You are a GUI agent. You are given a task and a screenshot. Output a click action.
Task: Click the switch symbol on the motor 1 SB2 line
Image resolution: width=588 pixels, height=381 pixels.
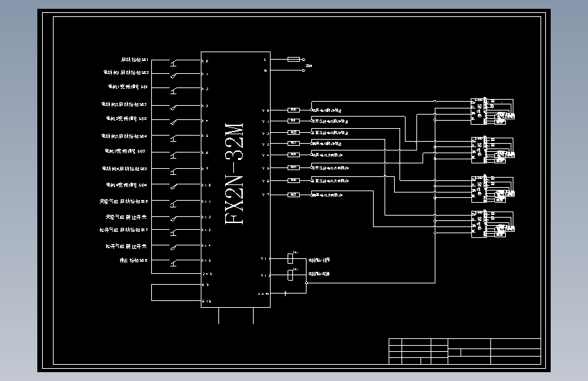tap(174, 76)
